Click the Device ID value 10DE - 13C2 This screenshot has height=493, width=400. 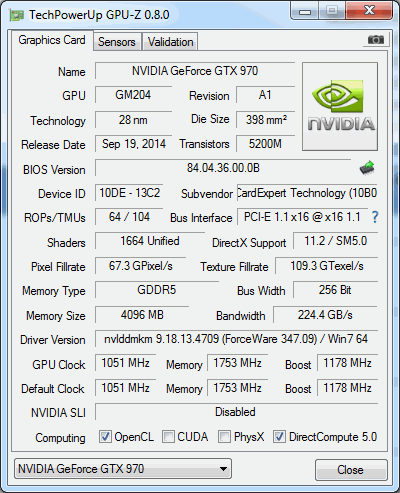(129, 193)
